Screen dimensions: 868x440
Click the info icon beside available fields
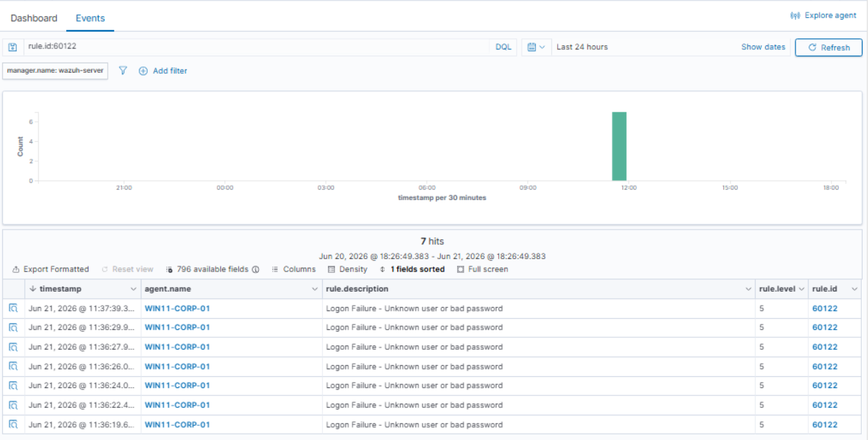256,269
